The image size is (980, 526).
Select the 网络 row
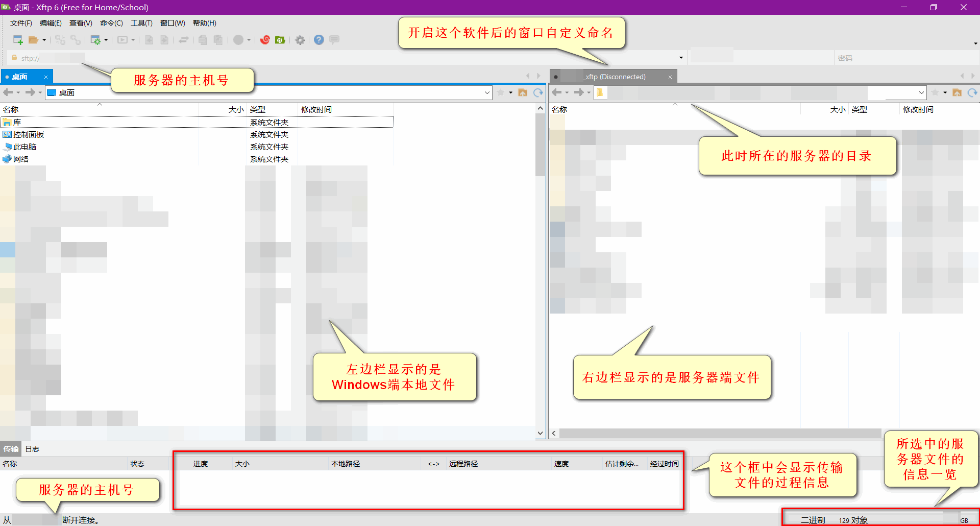(x=197, y=159)
